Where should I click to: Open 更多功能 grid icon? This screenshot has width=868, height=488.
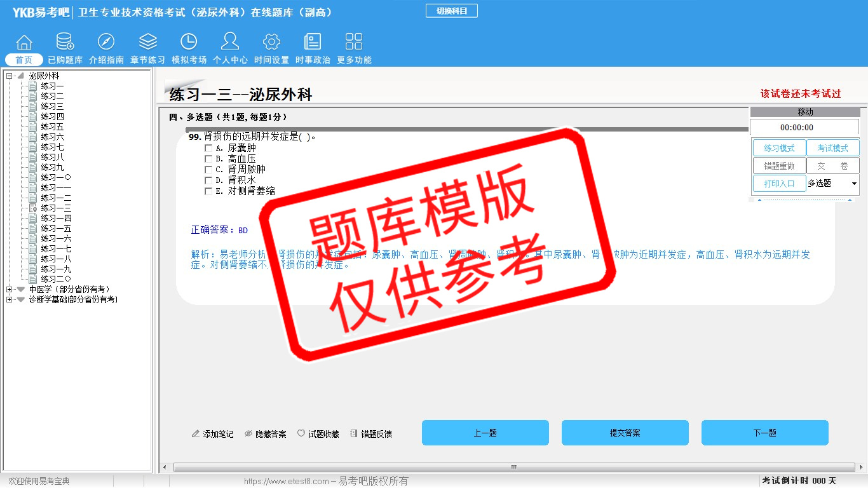354,43
